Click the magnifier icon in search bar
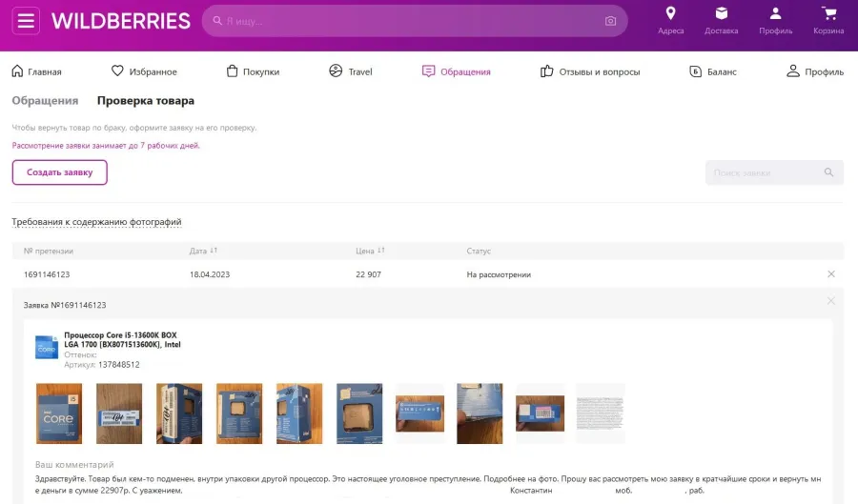The image size is (858, 504). point(217,21)
